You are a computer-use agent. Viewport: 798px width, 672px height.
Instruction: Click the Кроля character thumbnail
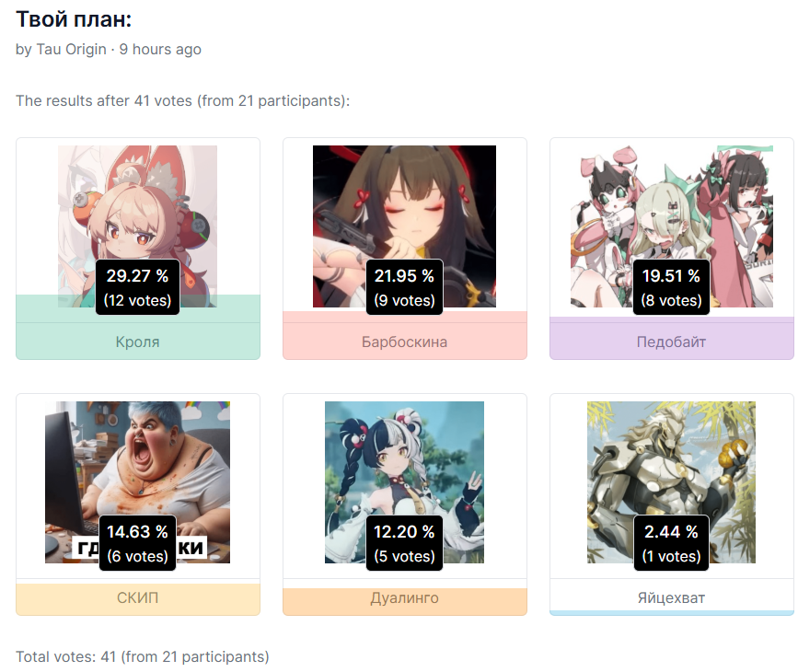[x=137, y=226]
